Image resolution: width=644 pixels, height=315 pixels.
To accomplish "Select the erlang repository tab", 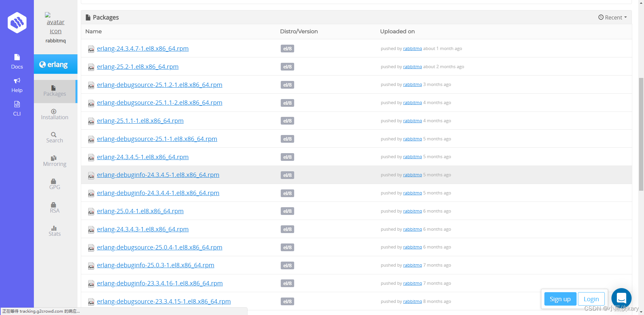I will pyautogui.click(x=56, y=64).
